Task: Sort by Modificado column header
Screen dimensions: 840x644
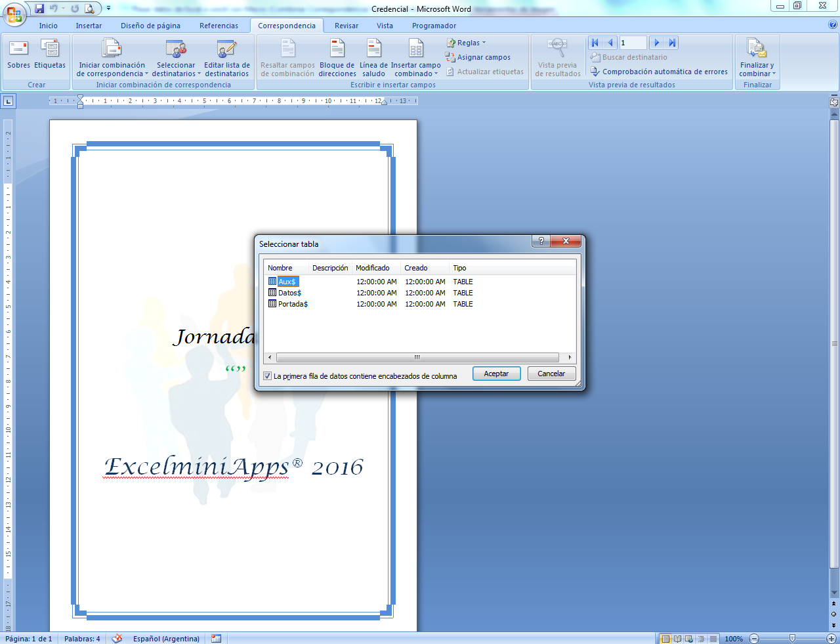Action: point(376,268)
